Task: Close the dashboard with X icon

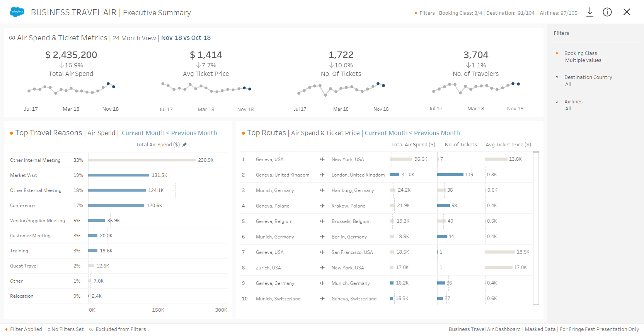Action: point(627,12)
